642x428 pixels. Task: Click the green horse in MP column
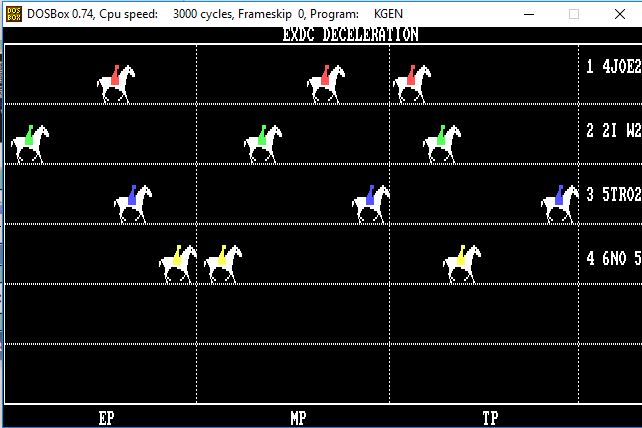pyautogui.click(x=263, y=144)
